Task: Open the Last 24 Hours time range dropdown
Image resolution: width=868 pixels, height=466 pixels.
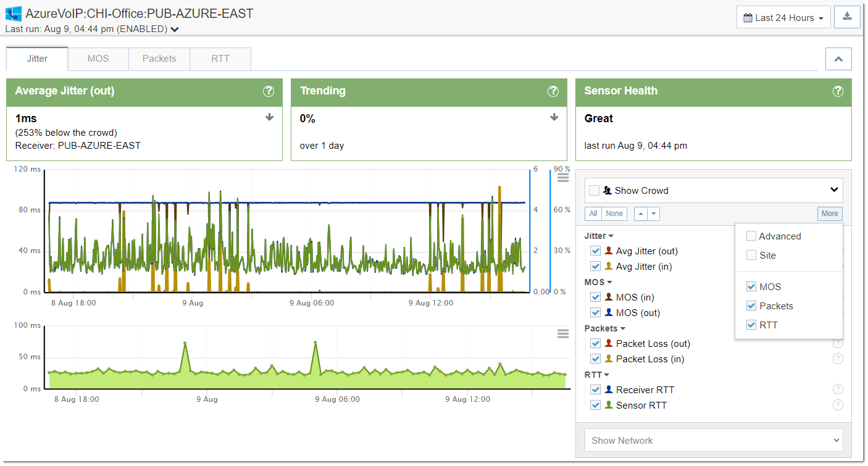Action: [783, 17]
